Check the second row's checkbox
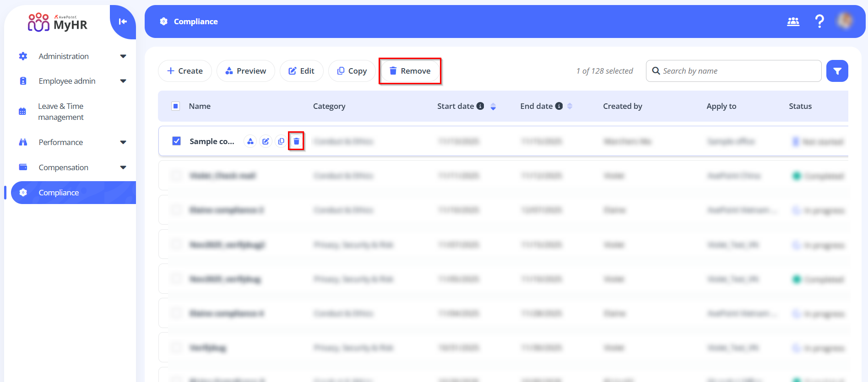868x382 pixels. pos(176,176)
